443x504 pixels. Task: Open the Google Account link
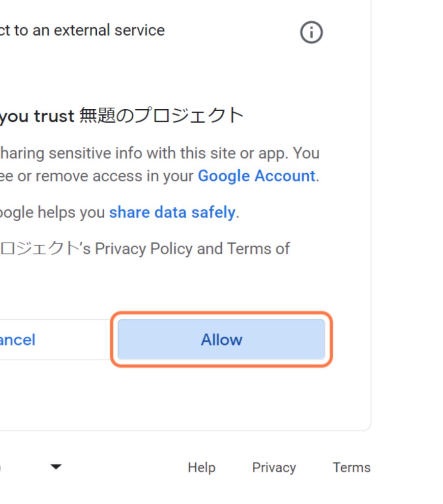tap(257, 176)
